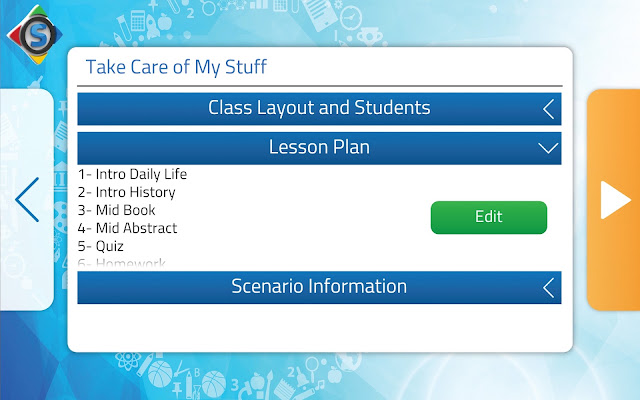
Task: Expand the Class Layout and Students chevron
Action: pyautogui.click(x=549, y=109)
